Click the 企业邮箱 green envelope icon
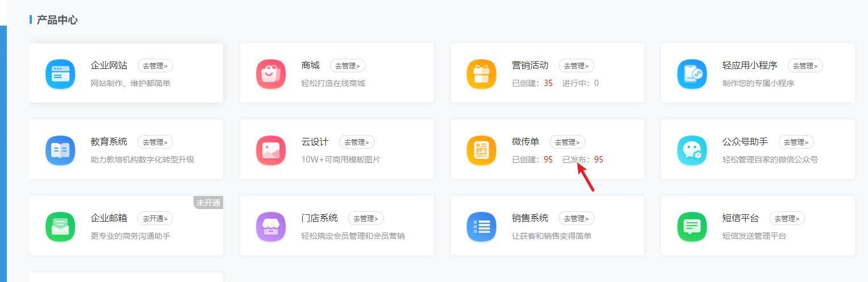The image size is (868, 282). tap(60, 227)
